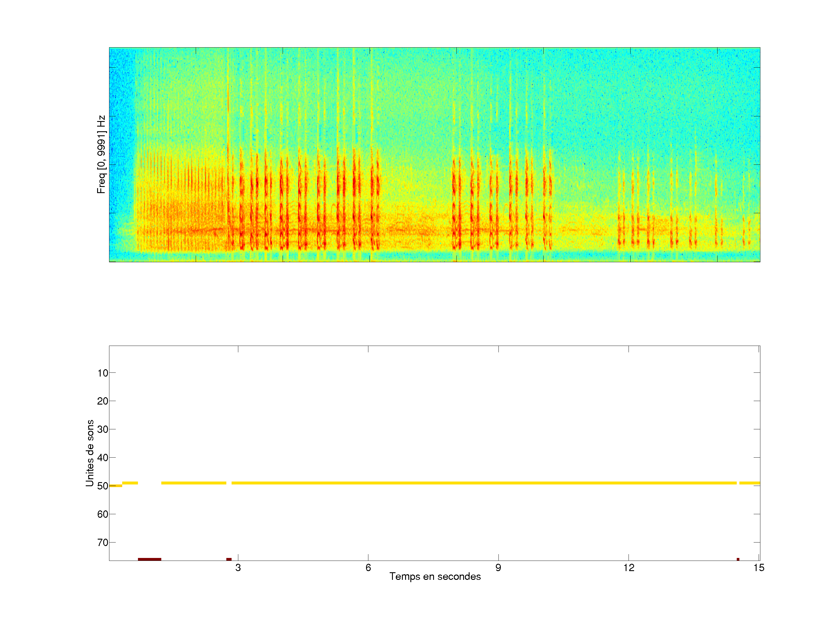Click the small dark red bar before second 3

click(x=229, y=559)
